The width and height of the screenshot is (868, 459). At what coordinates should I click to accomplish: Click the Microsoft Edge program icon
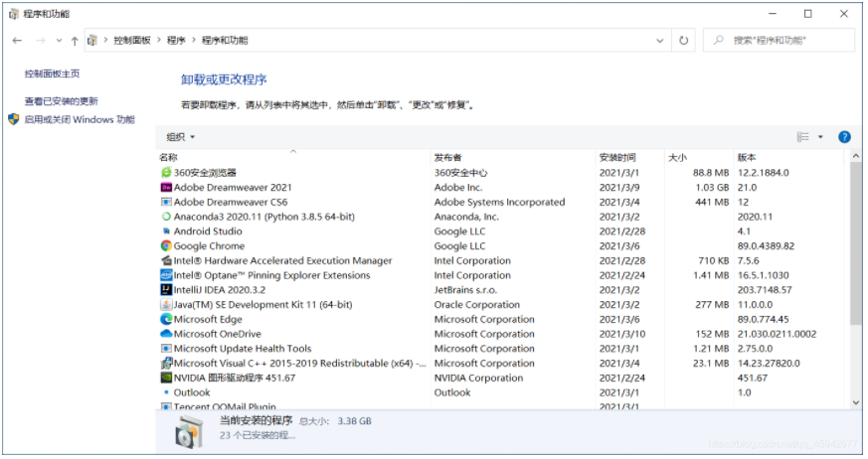pos(166,320)
